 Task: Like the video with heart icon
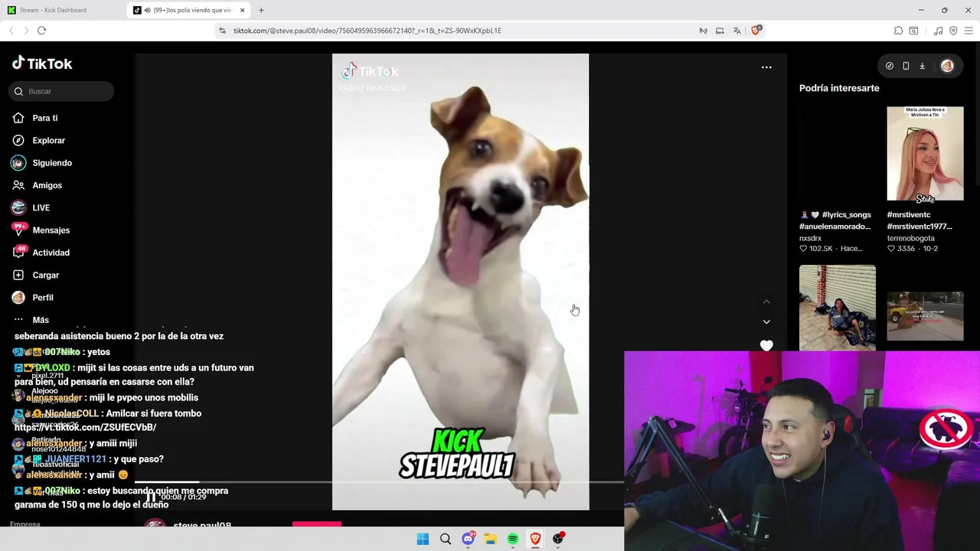766,345
